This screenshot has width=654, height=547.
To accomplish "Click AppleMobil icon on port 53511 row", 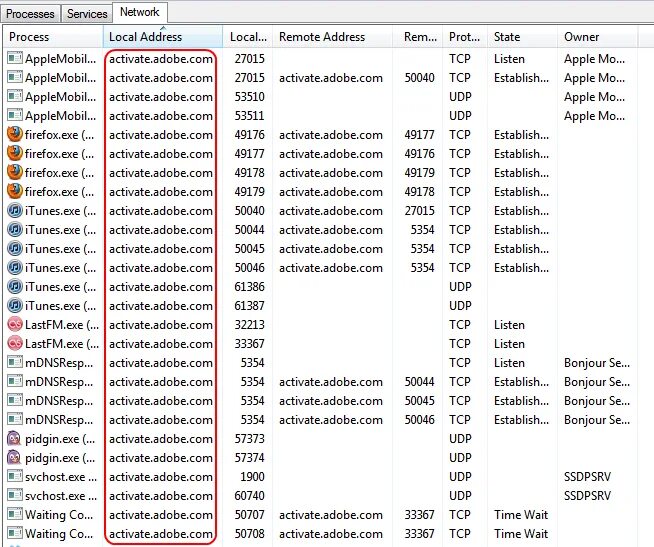I will [x=15, y=115].
